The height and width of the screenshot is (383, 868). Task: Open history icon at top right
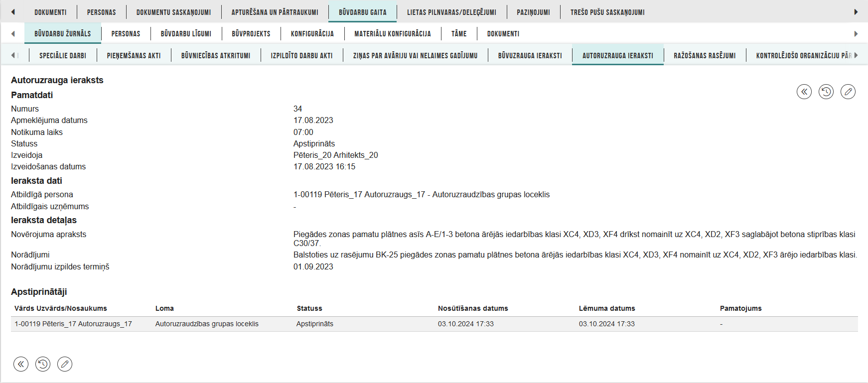[826, 92]
